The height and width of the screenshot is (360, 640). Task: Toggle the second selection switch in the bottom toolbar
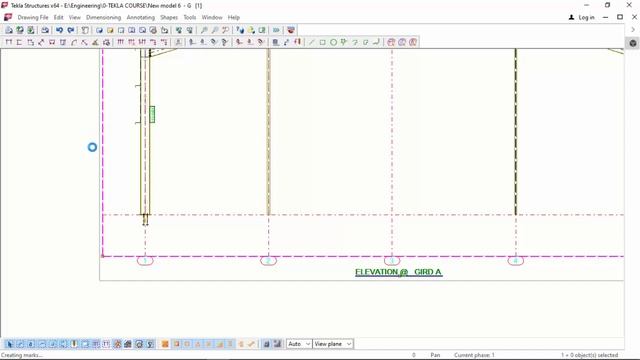(x=20, y=344)
